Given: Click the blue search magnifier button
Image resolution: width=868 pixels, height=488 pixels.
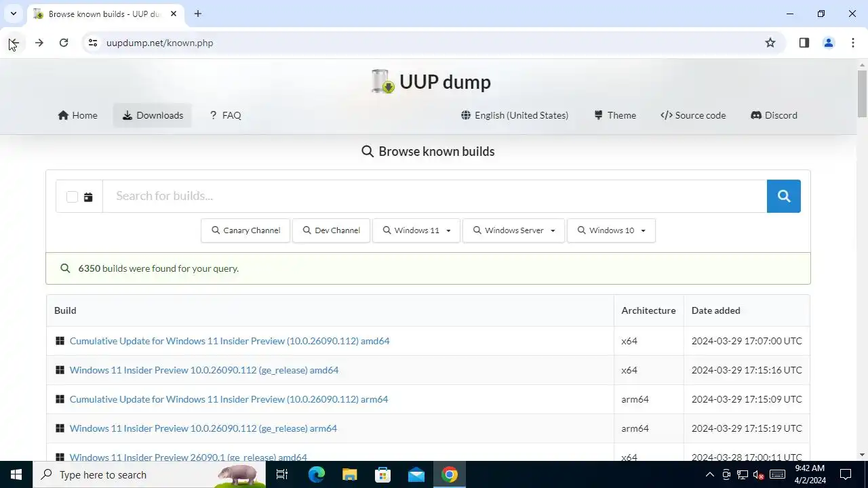Looking at the screenshot, I should (x=784, y=196).
